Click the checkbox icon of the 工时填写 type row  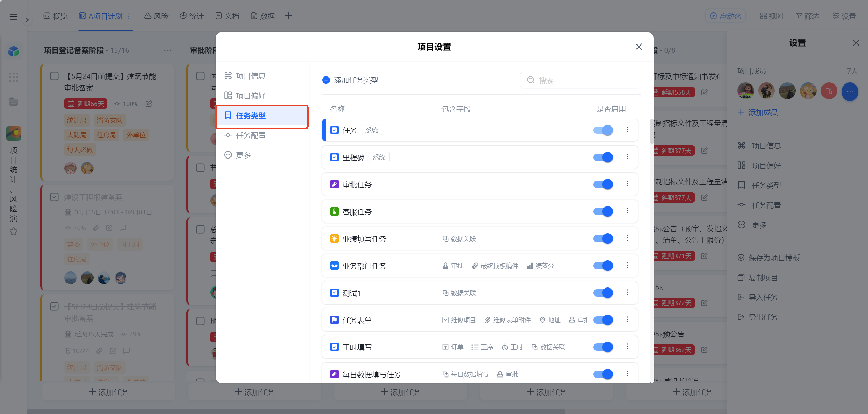click(x=334, y=347)
